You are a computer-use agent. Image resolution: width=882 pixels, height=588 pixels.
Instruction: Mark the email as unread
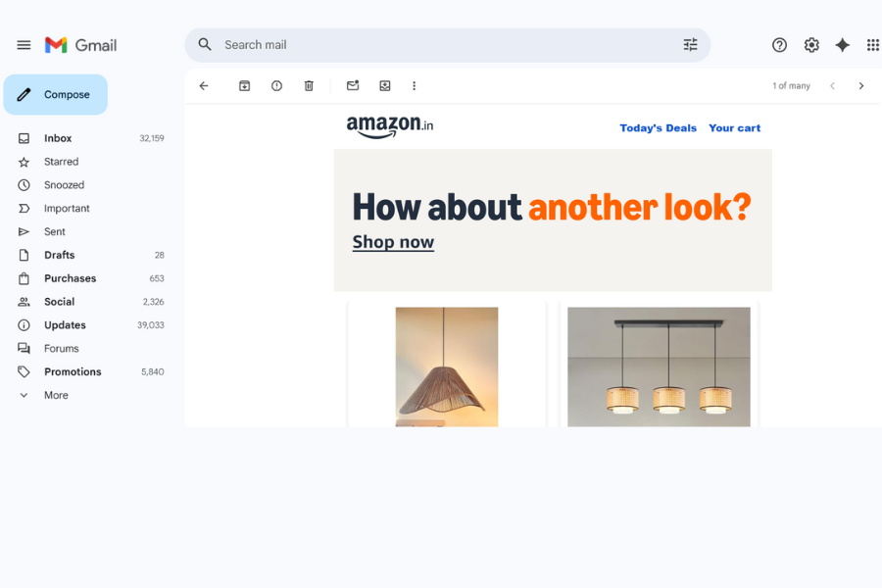pos(353,85)
